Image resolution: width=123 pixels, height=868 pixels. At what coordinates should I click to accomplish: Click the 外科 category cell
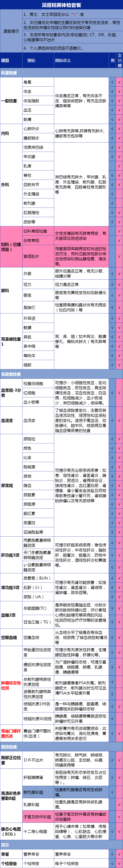[11, 185]
